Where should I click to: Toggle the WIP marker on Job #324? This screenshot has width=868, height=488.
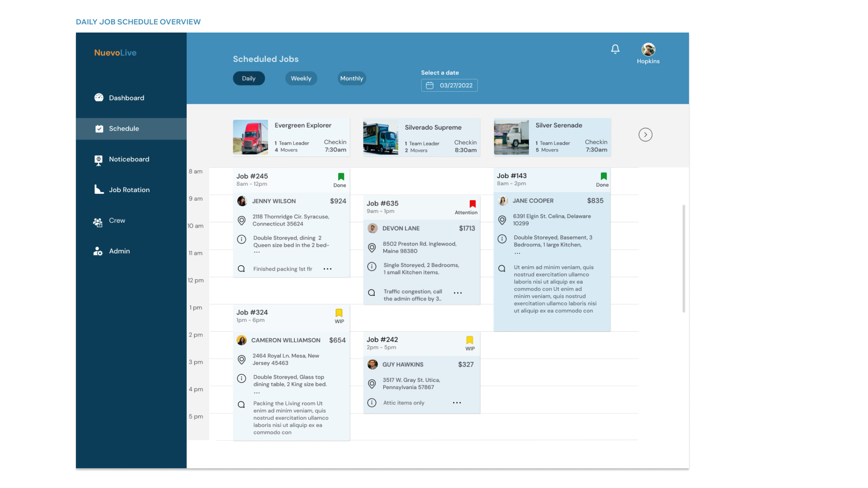point(339,313)
